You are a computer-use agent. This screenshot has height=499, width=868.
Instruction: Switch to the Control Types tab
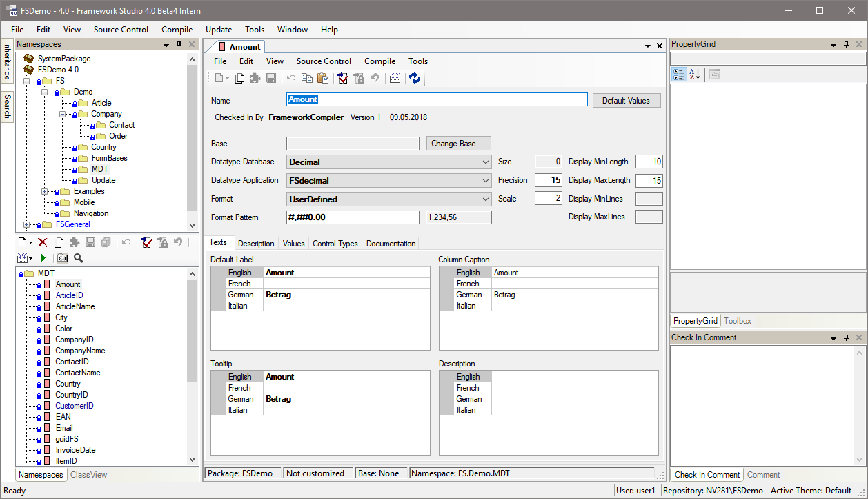point(335,244)
